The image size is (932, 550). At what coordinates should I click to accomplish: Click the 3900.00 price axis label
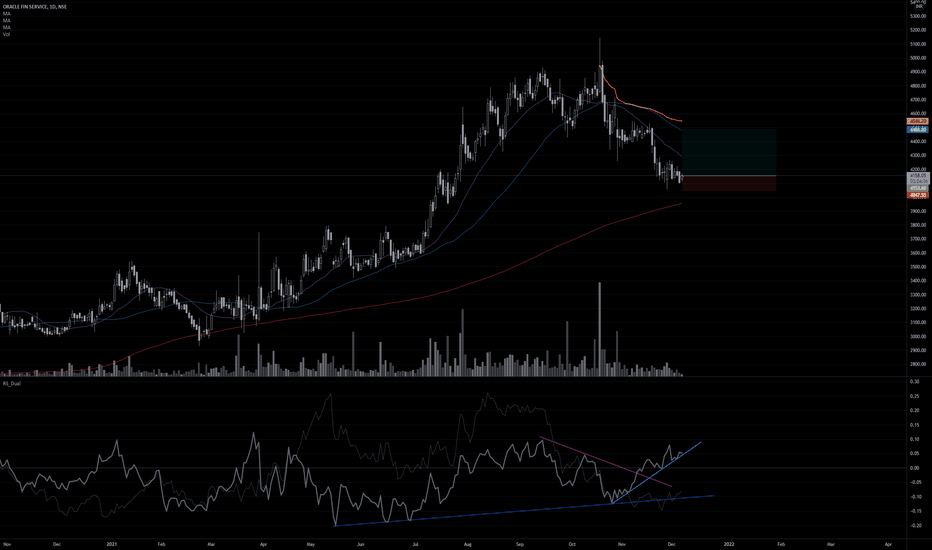point(918,211)
